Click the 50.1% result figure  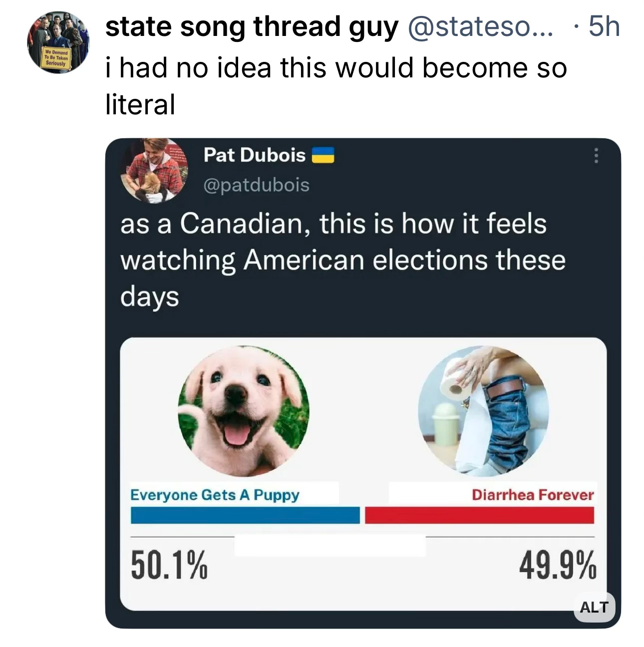pos(169,566)
